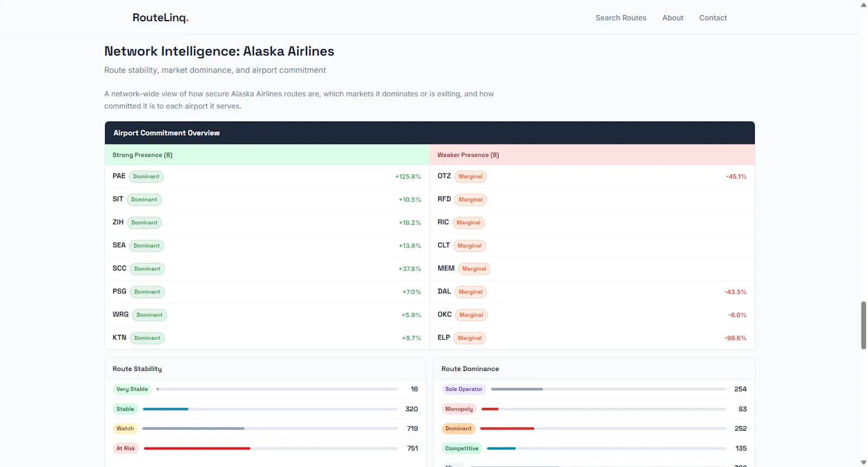Click the Monopoly dominance badge
The image size is (868, 467).
(x=459, y=409)
